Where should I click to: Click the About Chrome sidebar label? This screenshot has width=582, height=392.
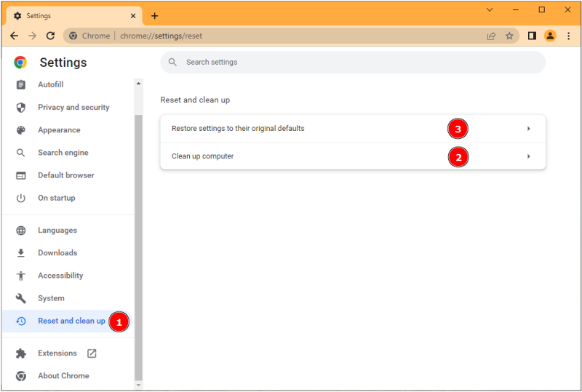63,376
